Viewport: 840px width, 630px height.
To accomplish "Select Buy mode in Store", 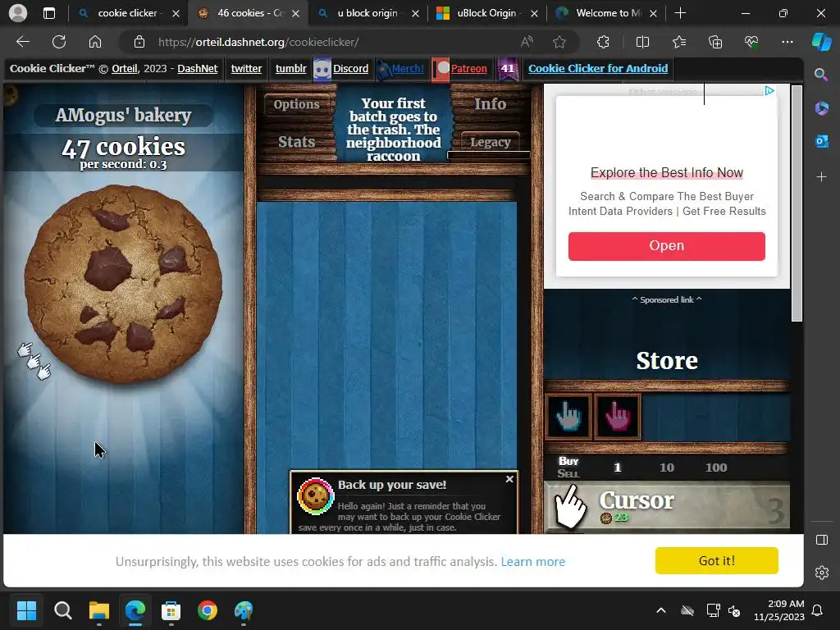I will [x=568, y=461].
